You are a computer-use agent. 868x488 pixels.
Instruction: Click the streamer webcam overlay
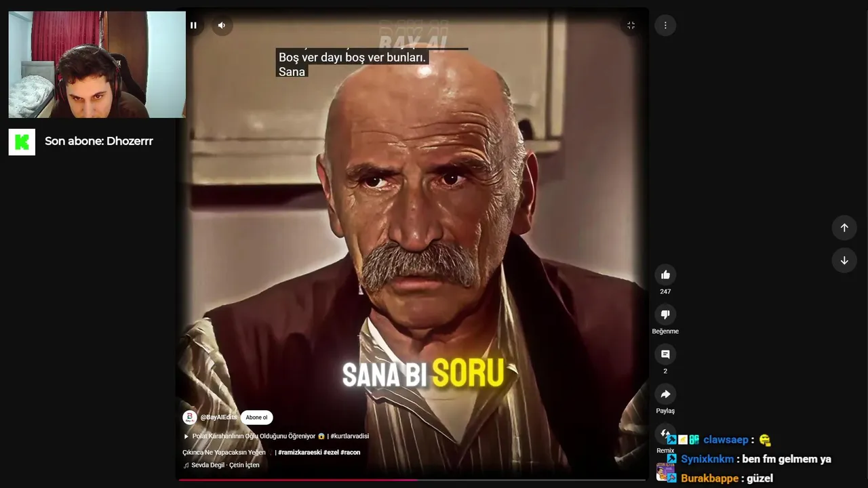pos(97,64)
